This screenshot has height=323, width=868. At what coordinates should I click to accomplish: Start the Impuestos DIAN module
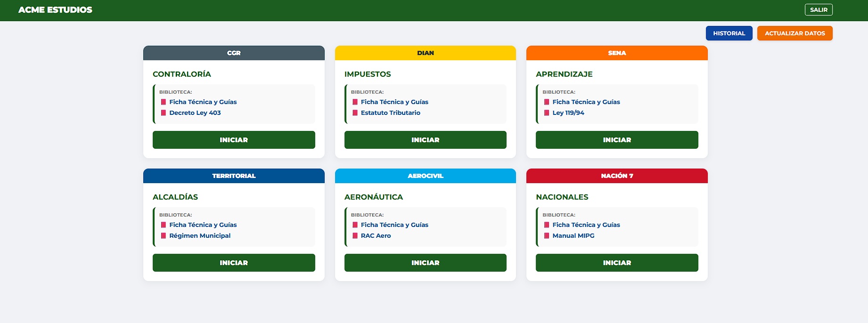click(x=425, y=140)
